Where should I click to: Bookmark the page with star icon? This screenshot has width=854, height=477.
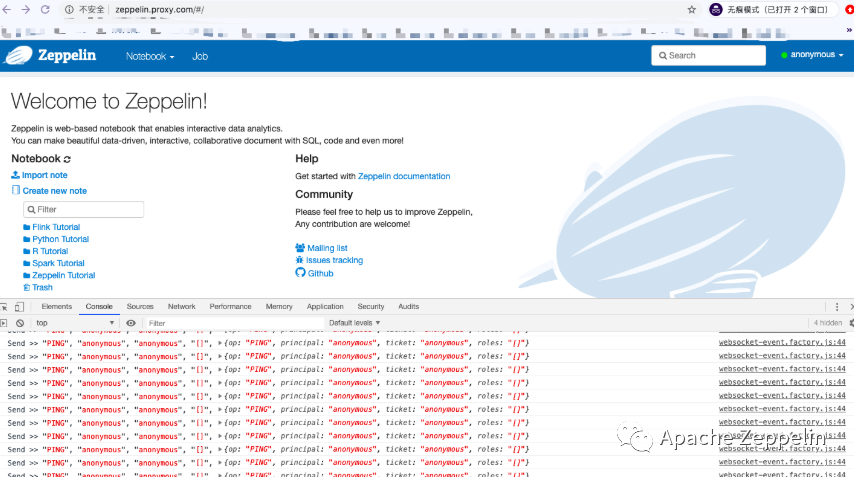point(692,9)
